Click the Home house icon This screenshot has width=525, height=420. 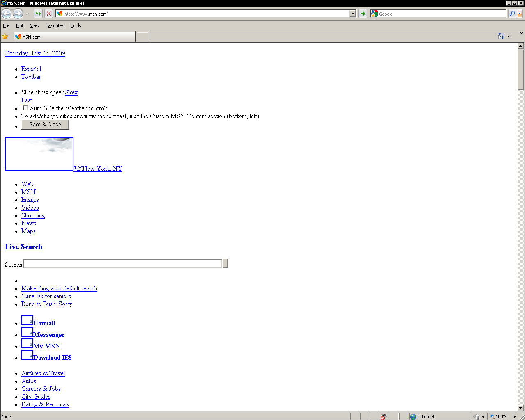501,36
